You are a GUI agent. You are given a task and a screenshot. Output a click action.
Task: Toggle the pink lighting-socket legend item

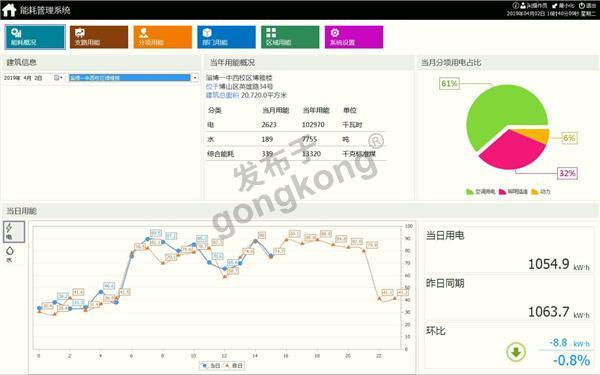coord(514,191)
